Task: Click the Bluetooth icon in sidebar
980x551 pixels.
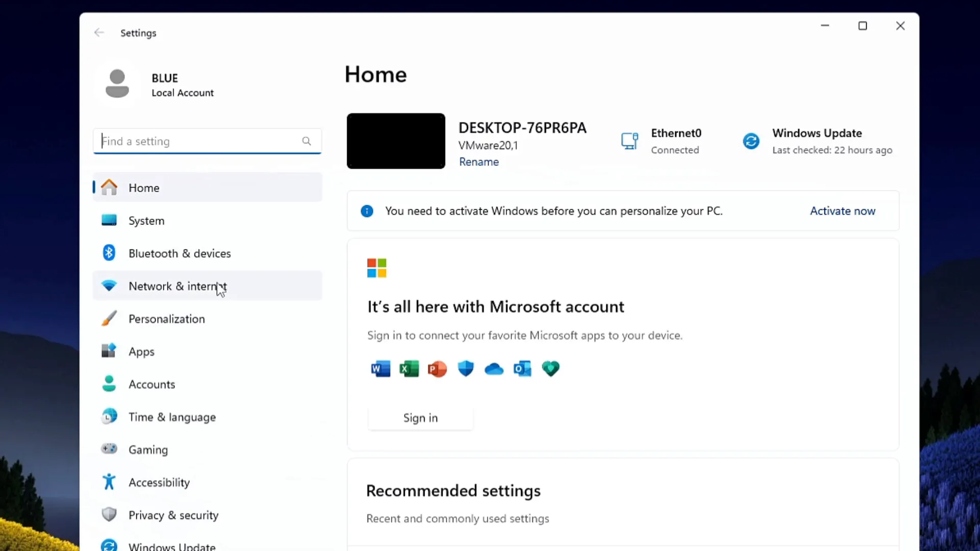Action: pyautogui.click(x=109, y=253)
